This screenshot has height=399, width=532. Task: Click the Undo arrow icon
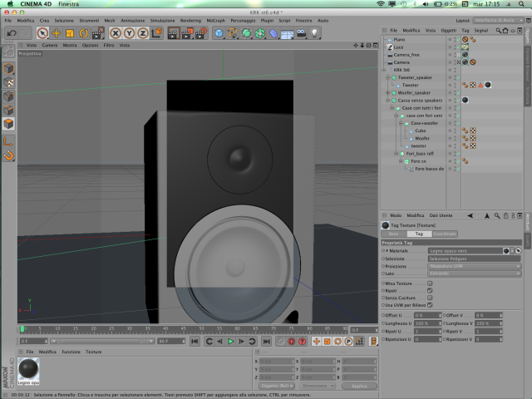[x=12, y=33]
